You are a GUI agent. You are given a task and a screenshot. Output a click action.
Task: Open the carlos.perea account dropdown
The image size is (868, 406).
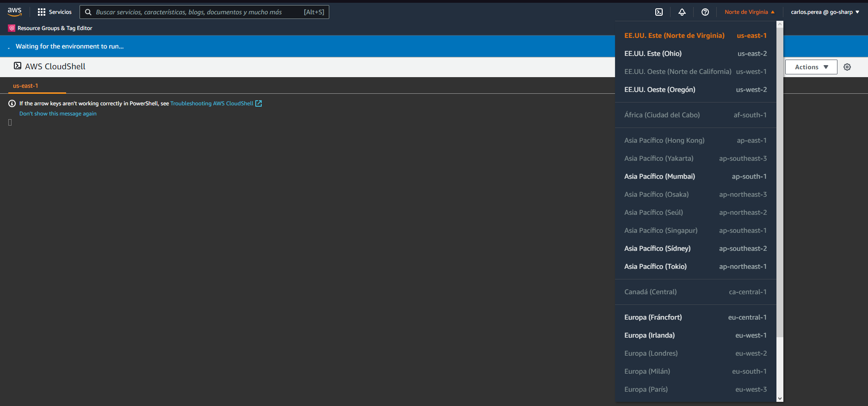click(825, 12)
